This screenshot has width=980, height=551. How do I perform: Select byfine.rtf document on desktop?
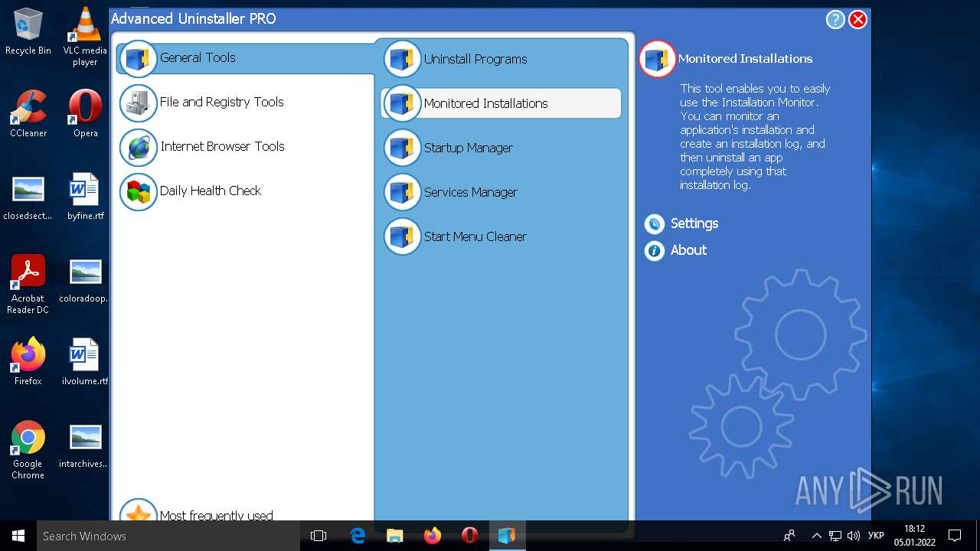point(85,197)
